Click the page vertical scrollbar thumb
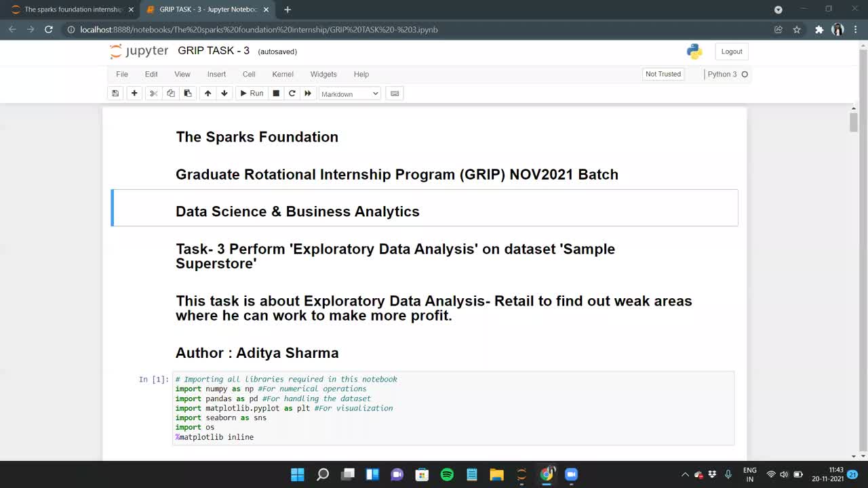 [x=854, y=122]
